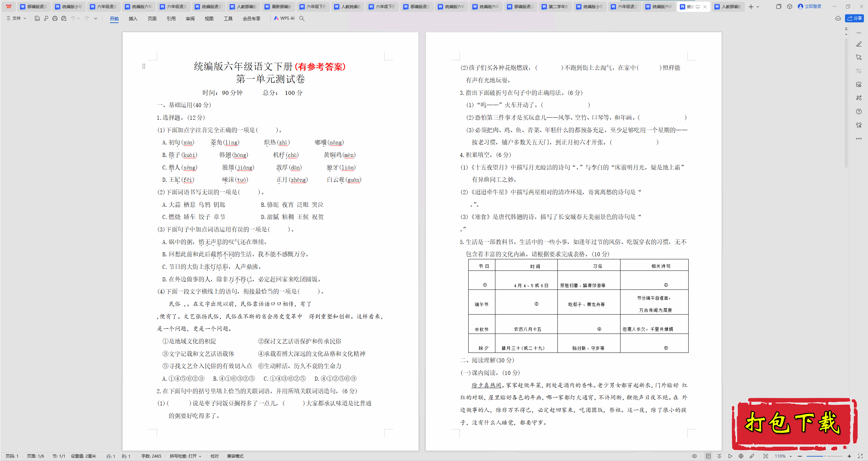Open the 审阅 ribbon tab
The height and width of the screenshot is (461, 868).
click(x=190, y=19)
